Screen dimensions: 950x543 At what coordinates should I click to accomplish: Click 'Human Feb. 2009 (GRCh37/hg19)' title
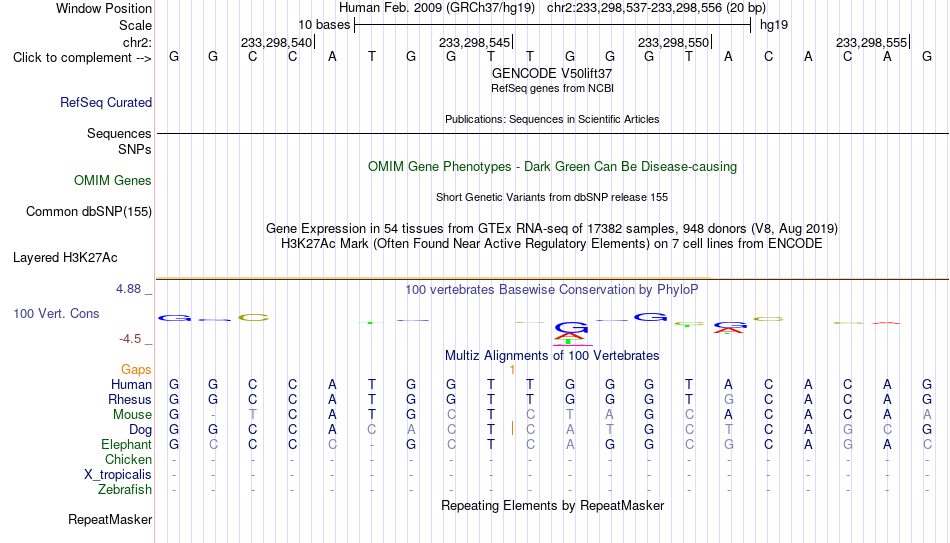point(437,8)
